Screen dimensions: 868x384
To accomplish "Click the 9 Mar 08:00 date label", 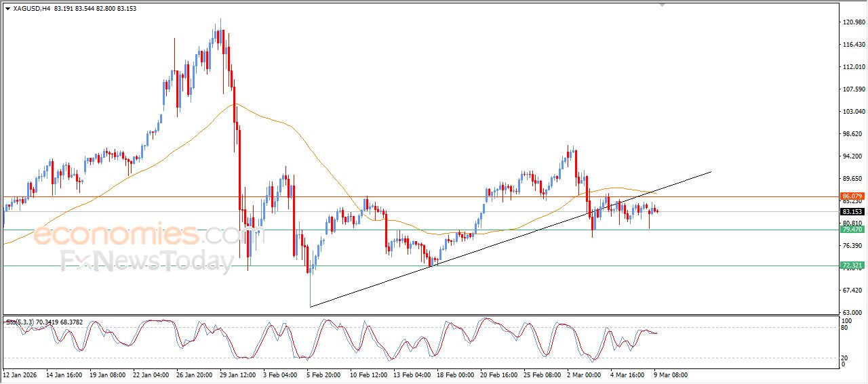I will (x=671, y=374).
